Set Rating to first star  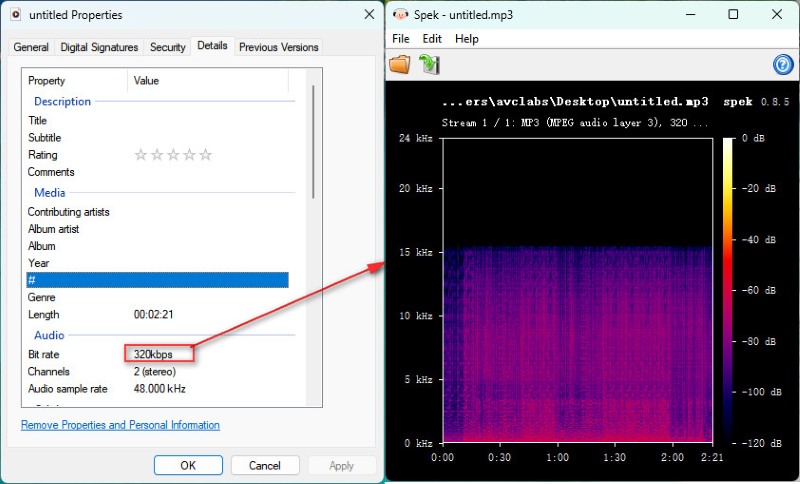pos(141,155)
